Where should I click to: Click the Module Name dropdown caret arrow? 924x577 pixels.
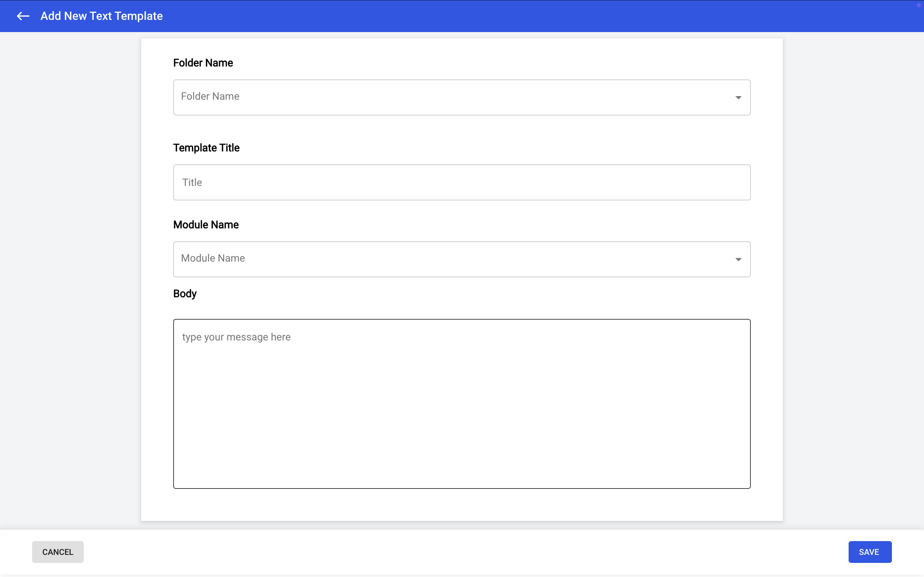(x=738, y=260)
